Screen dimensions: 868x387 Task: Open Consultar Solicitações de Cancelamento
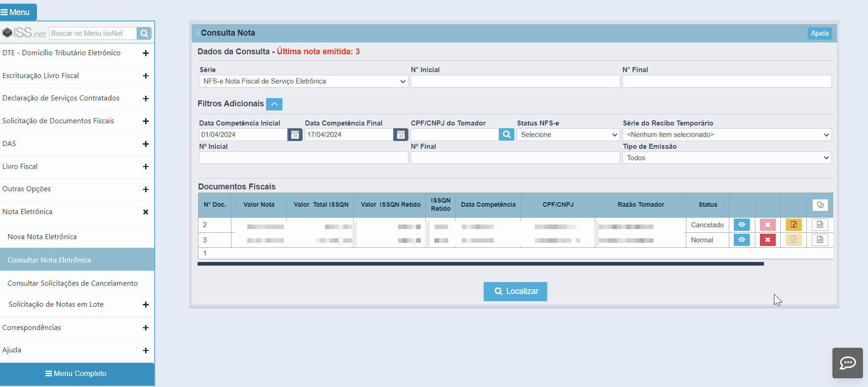73,283
